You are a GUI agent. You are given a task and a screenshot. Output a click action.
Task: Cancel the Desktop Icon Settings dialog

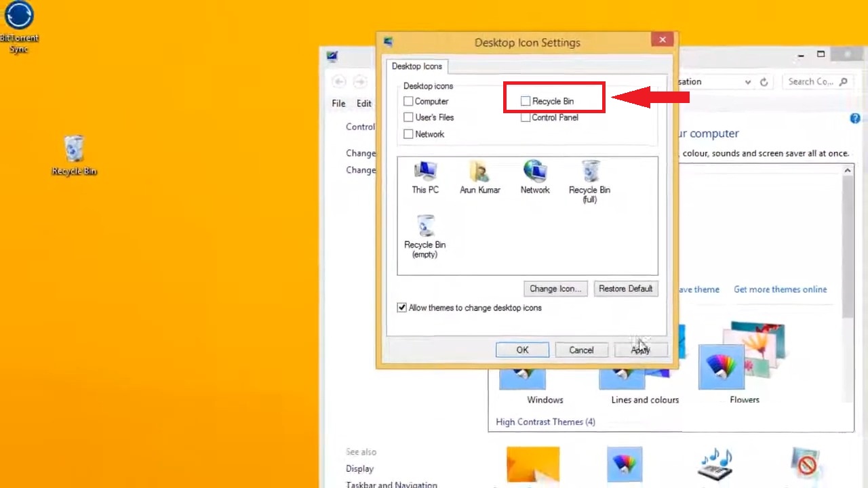pyautogui.click(x=581, y=350)
